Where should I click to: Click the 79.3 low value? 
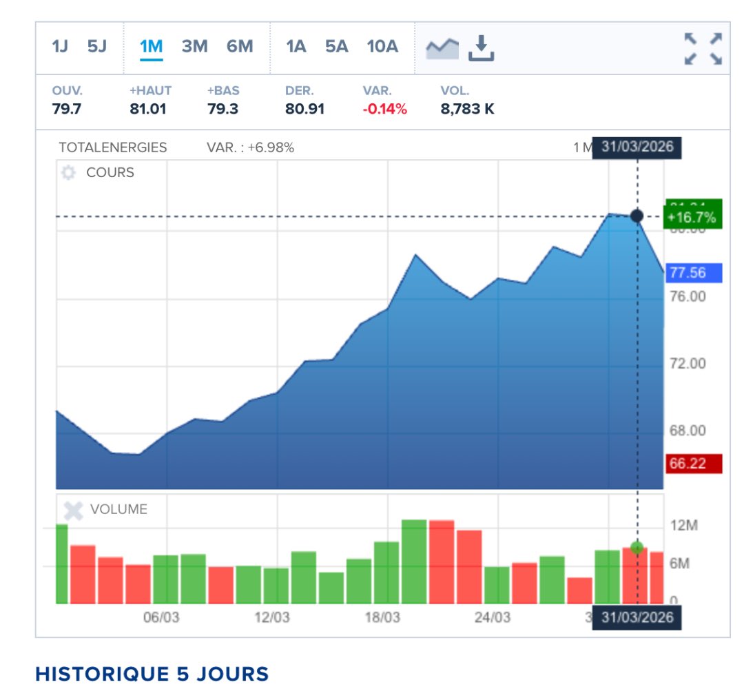[223, 109]
